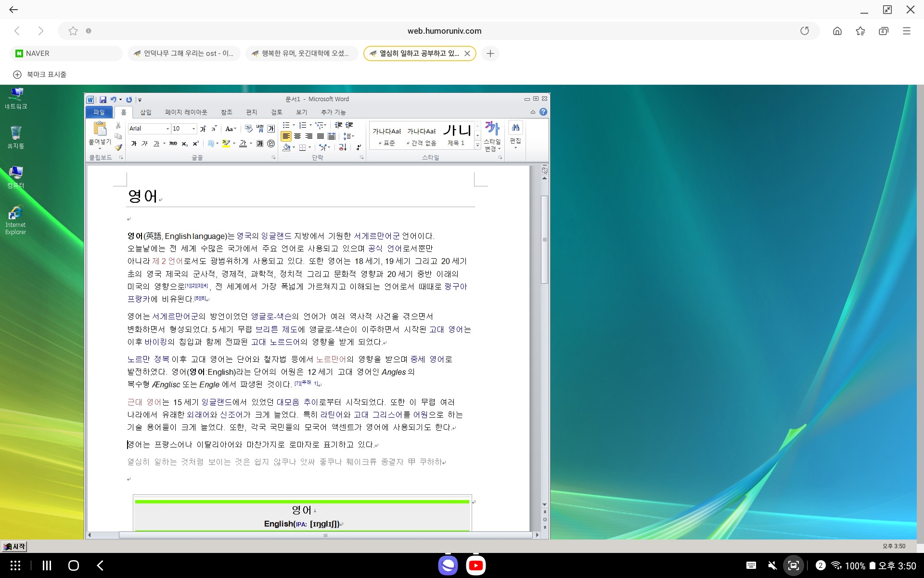Open the 페이지 레이아웃 ribbon tab
This screenshot has width=924, height=578.
(x=186, y=112)
